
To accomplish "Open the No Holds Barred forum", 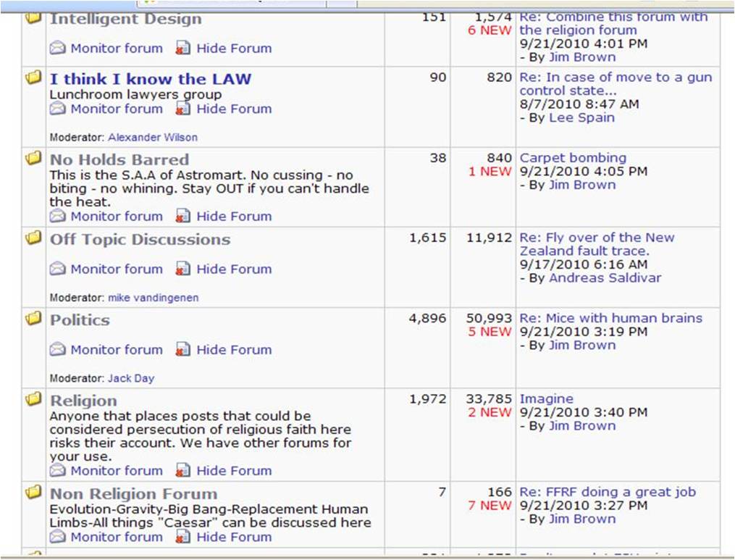I will tap(119, 159).
